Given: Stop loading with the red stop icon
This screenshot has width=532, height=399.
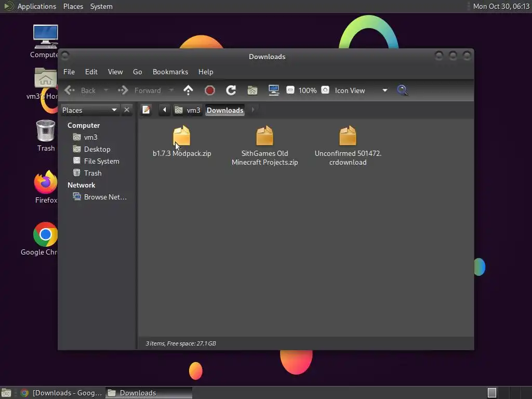Looking at the screenshot, I should pos(210,90).
